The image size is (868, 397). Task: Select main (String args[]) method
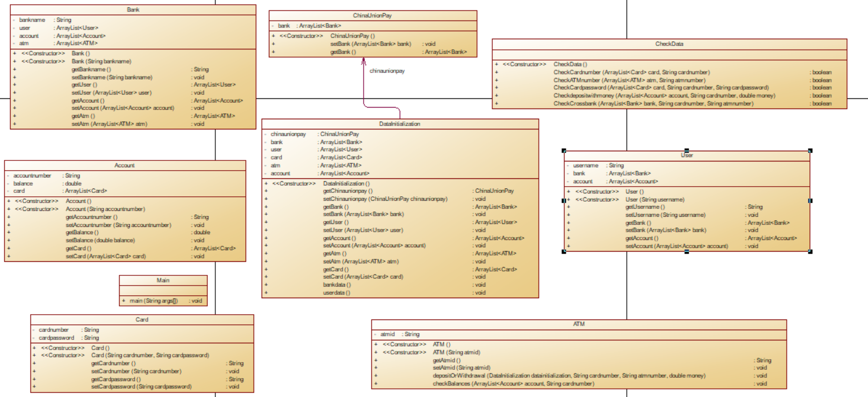click(154, 301)
